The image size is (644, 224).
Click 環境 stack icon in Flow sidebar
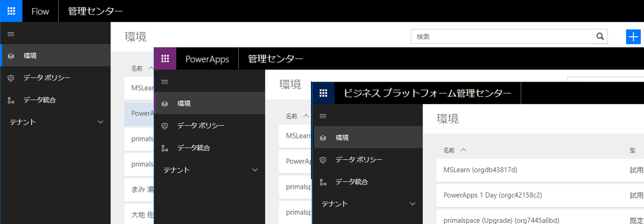pyautogui.click(x=11, y=56)
